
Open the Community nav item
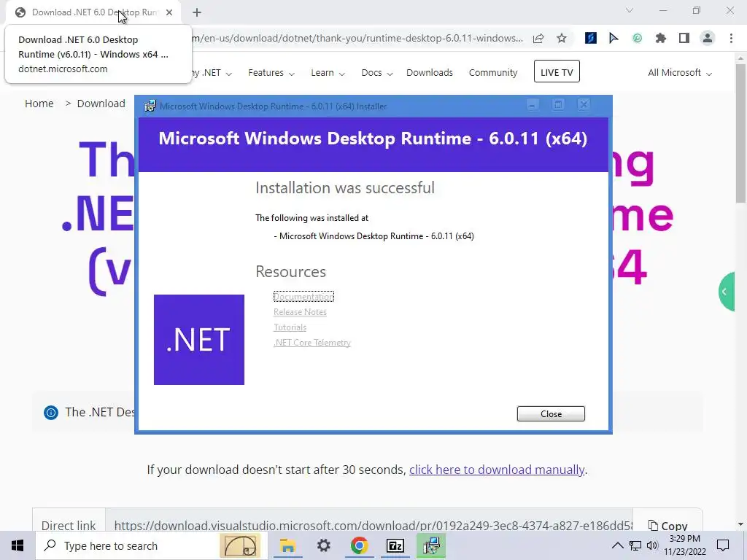click(492, 72)
